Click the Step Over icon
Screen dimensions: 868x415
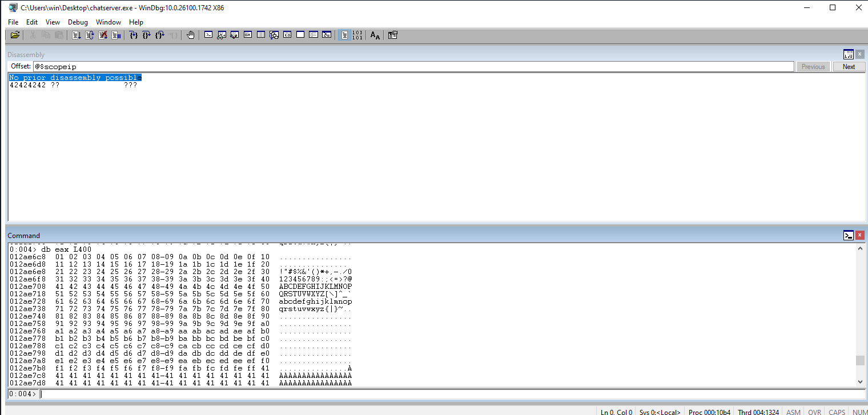tap(147, 35)
